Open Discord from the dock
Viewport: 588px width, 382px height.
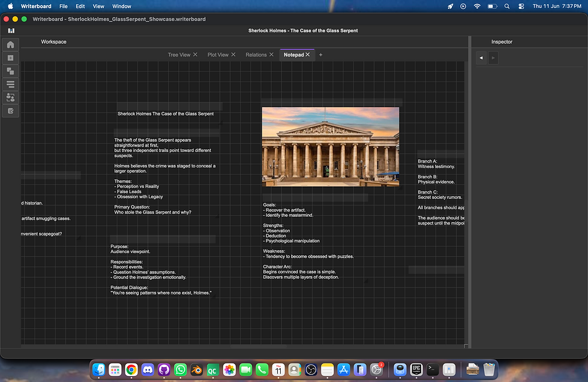(148, 370)
